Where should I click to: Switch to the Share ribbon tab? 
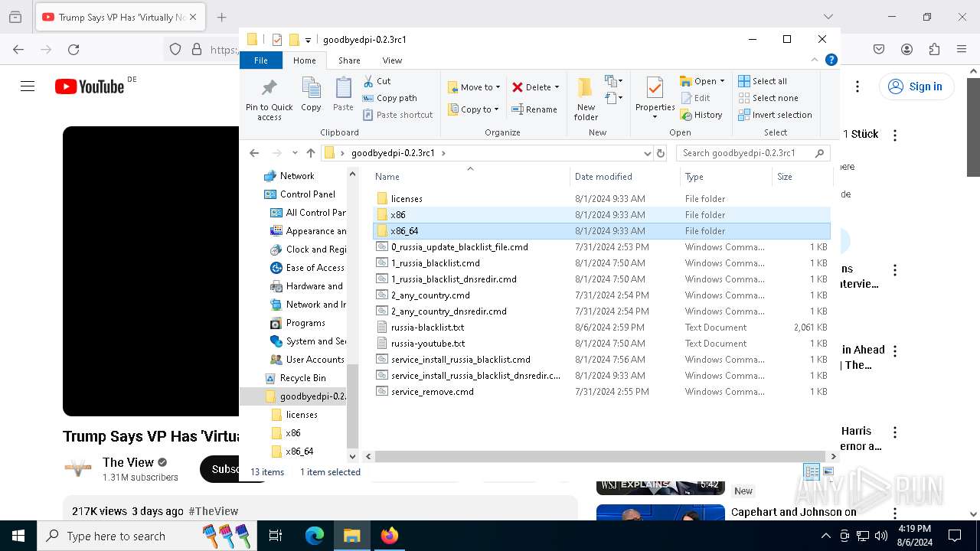(x=349, y=60)
